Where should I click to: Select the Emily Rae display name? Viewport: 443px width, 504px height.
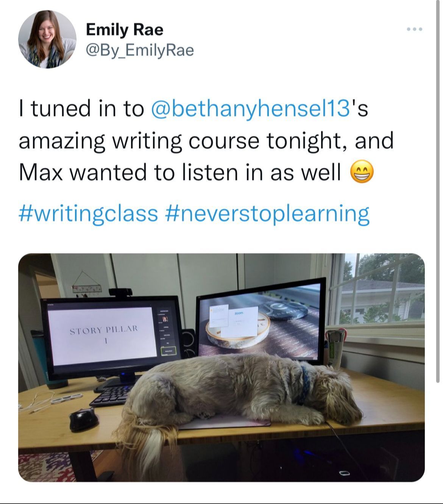tap(125, 30)
